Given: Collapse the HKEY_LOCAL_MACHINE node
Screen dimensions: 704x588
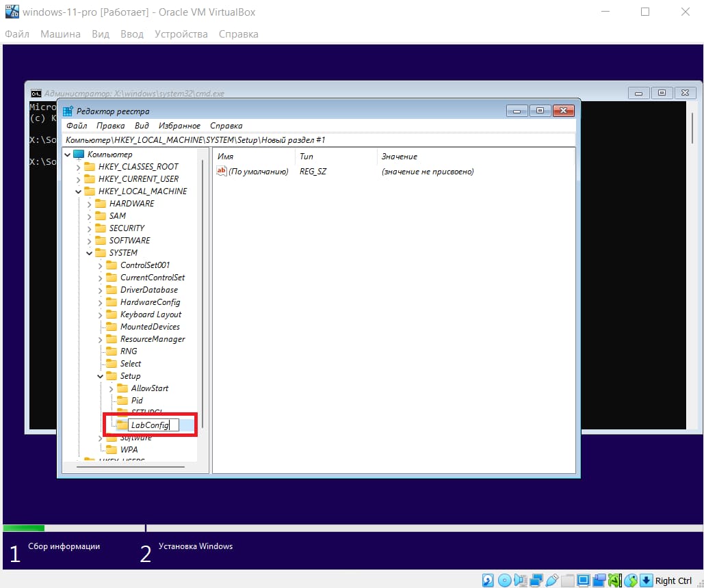Looking at the screenshot, I should [78, 191].
